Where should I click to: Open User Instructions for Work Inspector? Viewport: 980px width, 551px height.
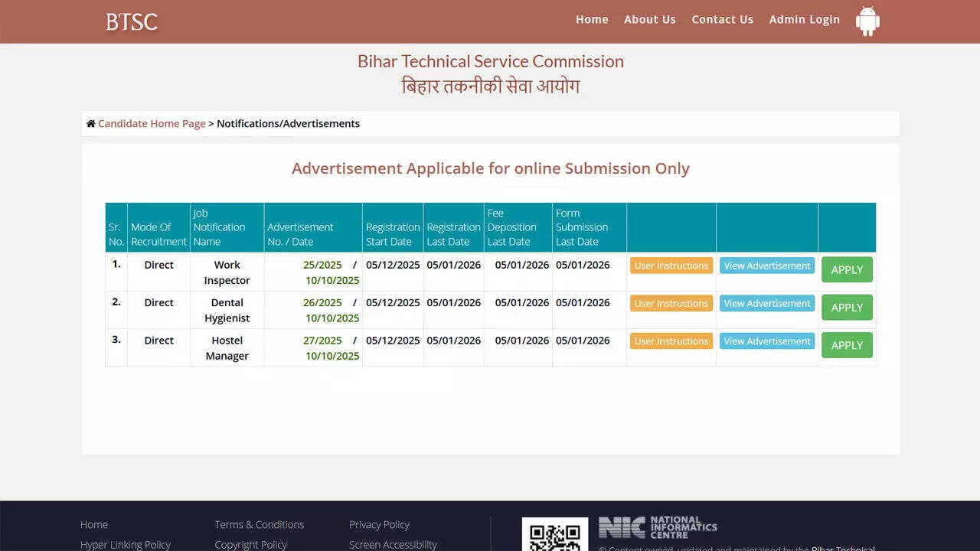coord(671,266)
